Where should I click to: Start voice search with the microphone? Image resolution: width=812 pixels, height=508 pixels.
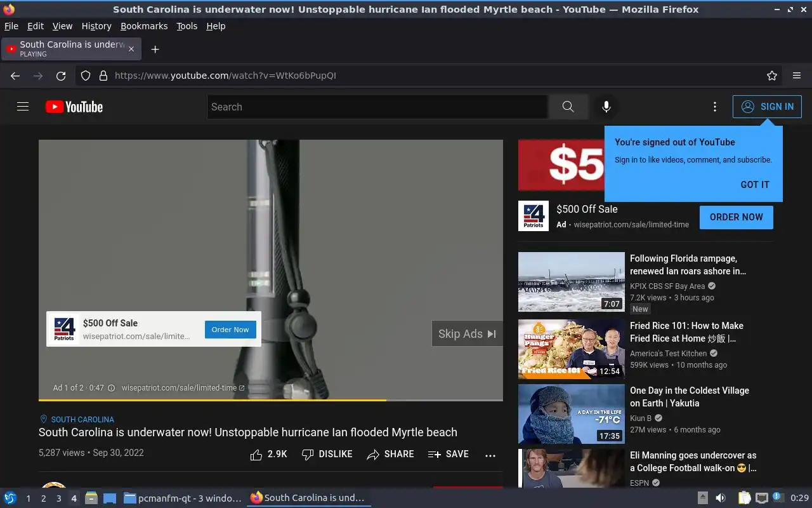pos(606,107)
